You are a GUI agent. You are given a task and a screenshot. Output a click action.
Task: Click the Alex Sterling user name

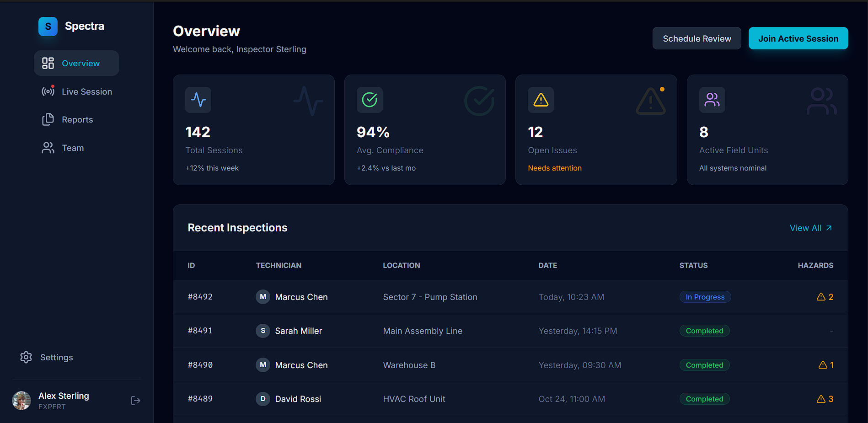coord(64,396)
